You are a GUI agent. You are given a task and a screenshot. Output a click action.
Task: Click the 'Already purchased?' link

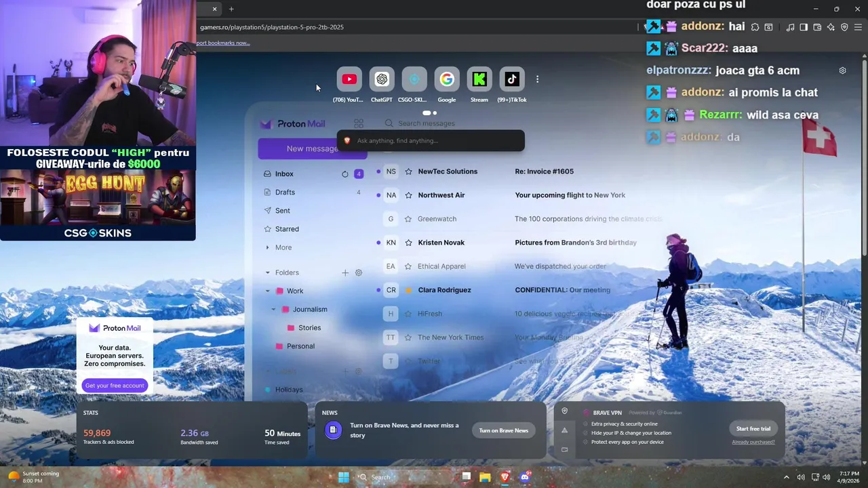pos(753,442)
